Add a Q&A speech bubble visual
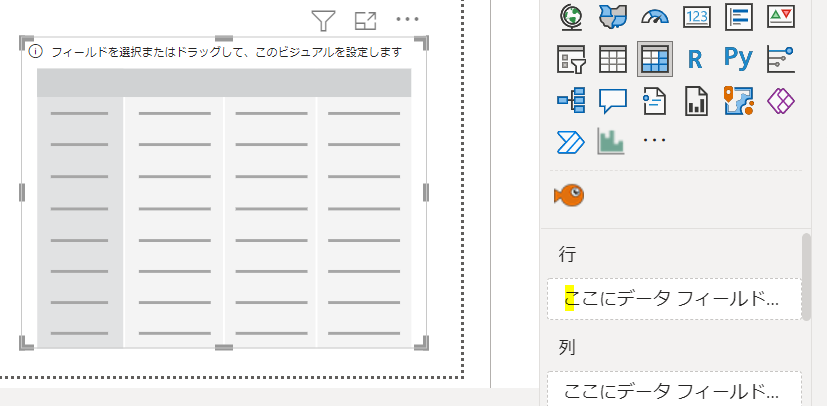The height and width of the screenshot is (406, 827). (x=613, y=100)
